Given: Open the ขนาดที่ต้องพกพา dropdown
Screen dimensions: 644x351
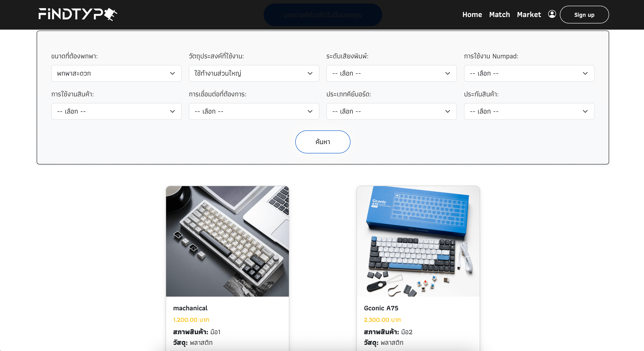Looking at the screenshot, I should click(116, 73).
